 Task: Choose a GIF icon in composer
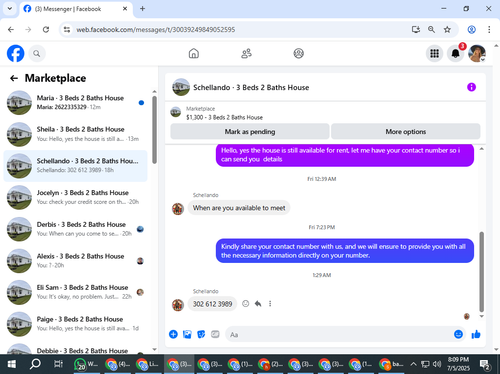[215, 334]
